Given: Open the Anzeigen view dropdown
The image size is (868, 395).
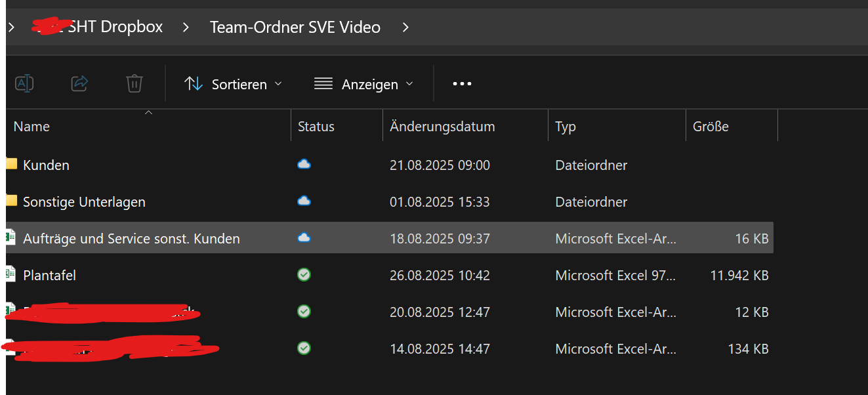Looking at the screenshot, I should click(x=364, y=84).
